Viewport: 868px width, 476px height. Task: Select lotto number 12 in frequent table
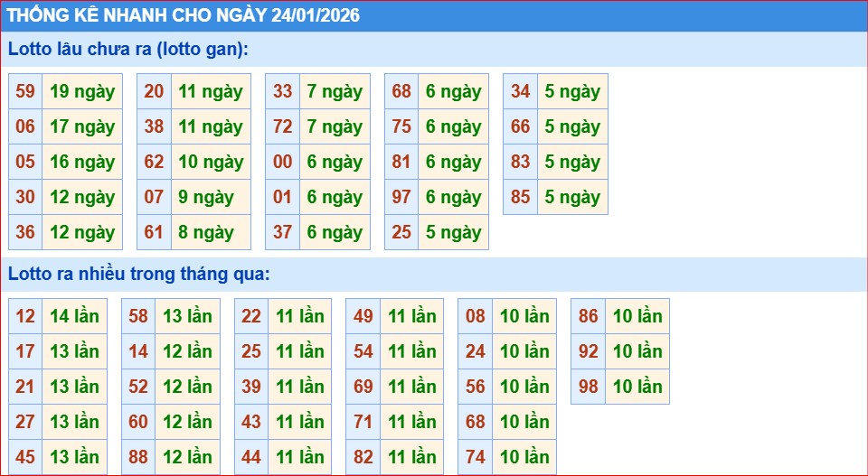25,316
